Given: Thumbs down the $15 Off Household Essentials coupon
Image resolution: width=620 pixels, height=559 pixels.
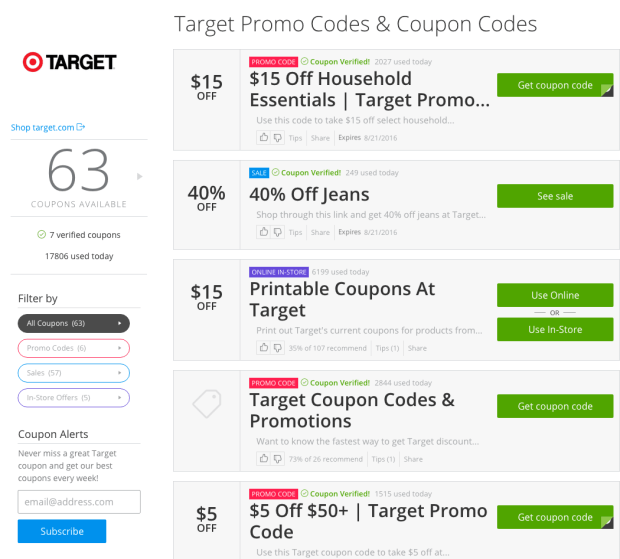Looking at the screenshot, I should pyautogui.click(x=277, y=137).
